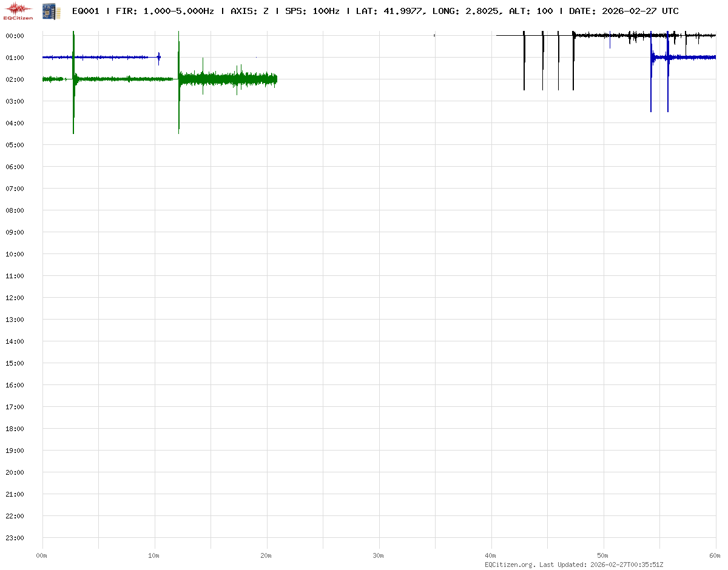The width and height of the screenshot is (728, 570).
Task: Select the 00:00 hour row label
Action: click(15, 36)
